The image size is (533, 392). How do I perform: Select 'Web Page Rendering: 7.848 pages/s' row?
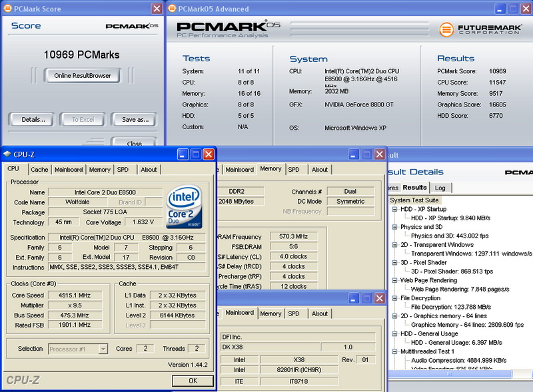coord(460,289)
